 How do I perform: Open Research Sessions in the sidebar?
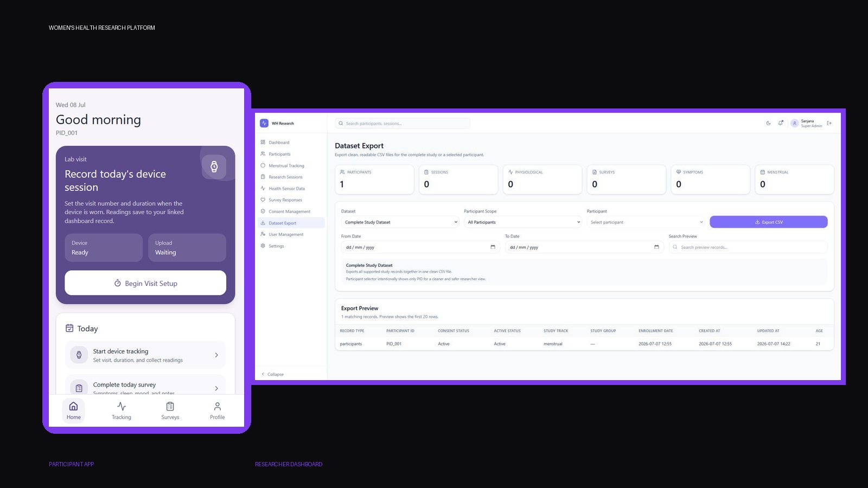291,177
